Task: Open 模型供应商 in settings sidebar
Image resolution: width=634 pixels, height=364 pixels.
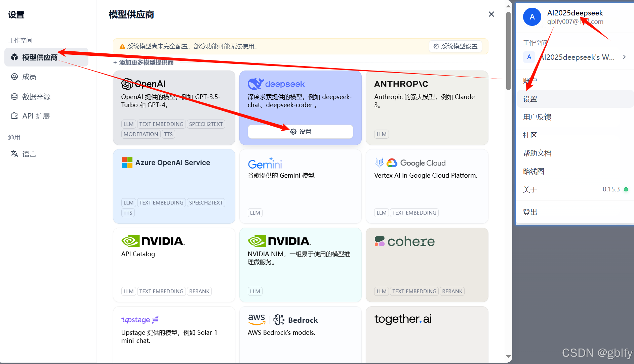Action: tap(46, 57)
